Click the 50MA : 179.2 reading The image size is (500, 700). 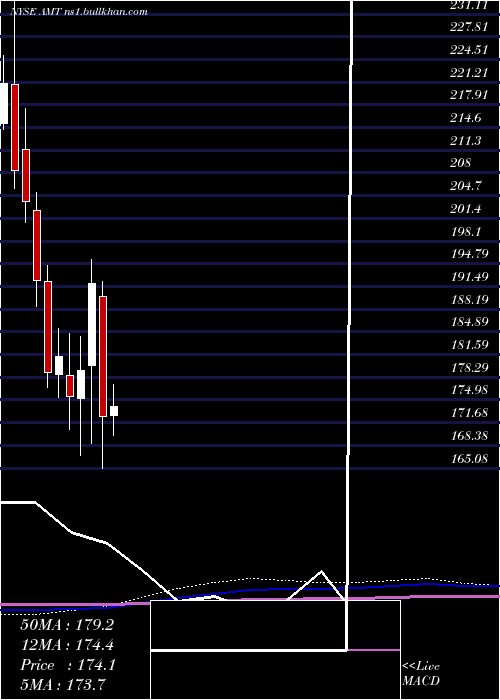coord(67,625)
